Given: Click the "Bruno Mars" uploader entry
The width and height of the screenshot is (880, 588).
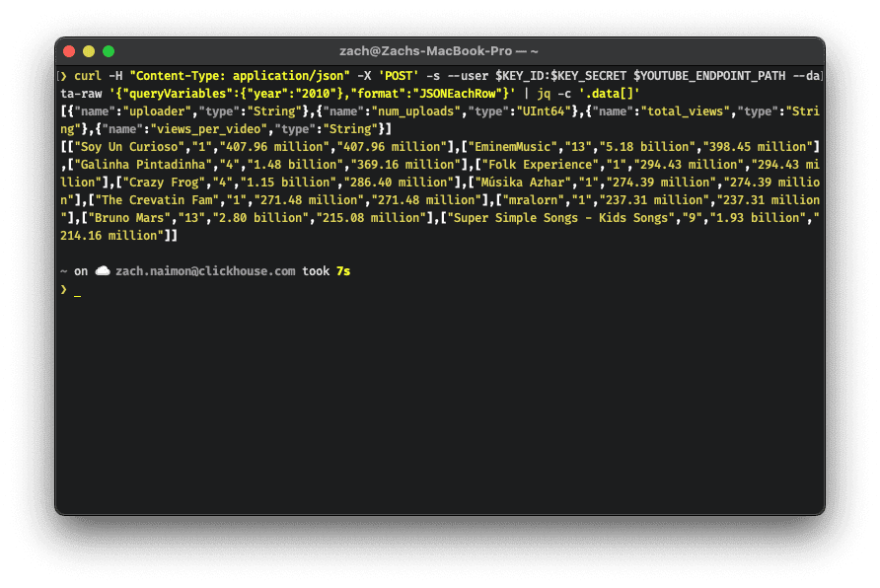Looking at the screenshot, I should 129,218.
